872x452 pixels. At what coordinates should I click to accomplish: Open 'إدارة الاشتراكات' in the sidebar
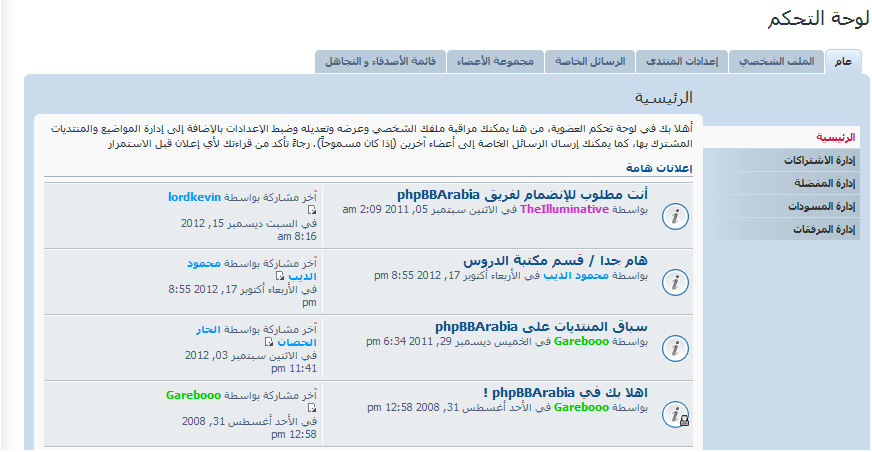pos(812,160)
